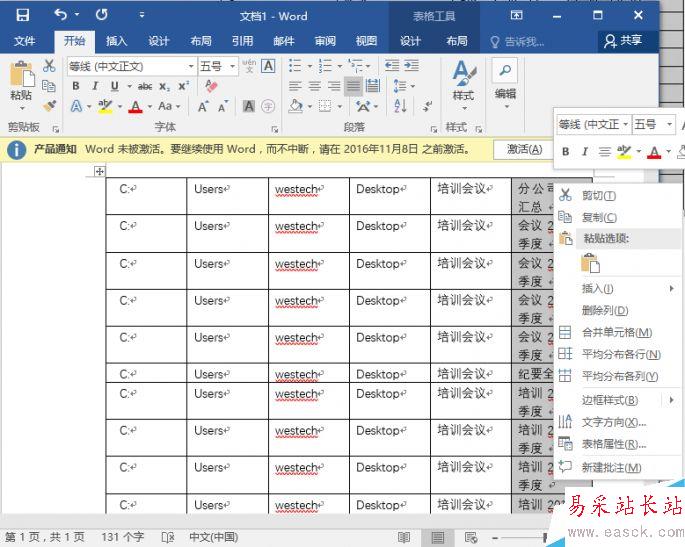Choose 平均分布各列(Y) distribute columns
Image resolution: width=685 pixels, height=547 pixels.
(x=619, y=376)
